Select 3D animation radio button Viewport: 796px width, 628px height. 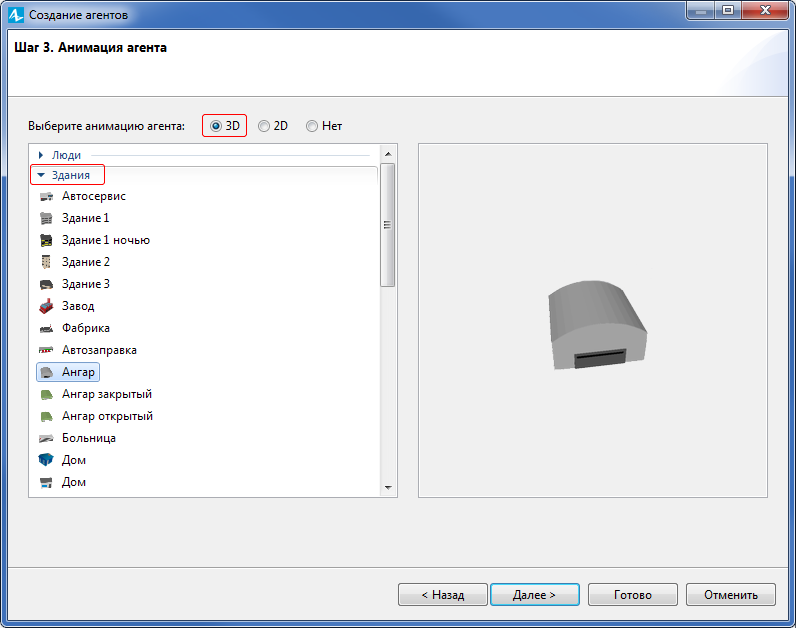click(216, 126)
